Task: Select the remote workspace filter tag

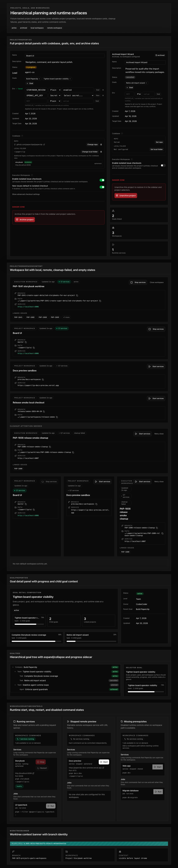Action: tap(55, 28)
